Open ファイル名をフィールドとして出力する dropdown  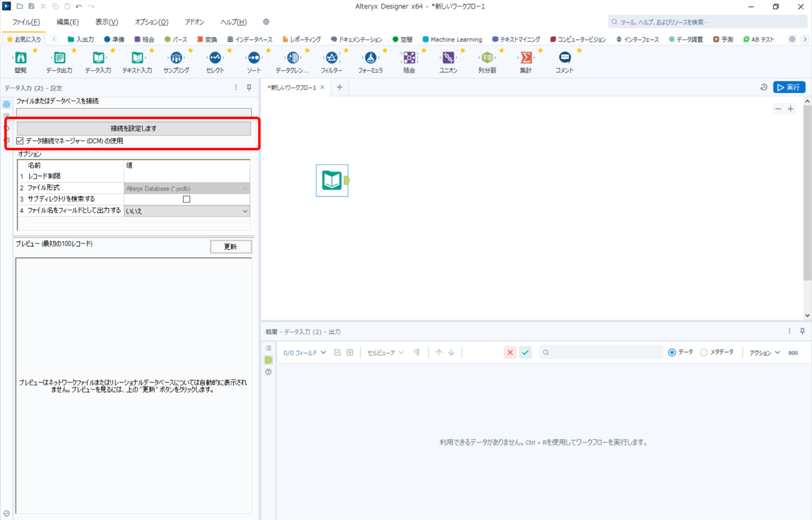187,211
